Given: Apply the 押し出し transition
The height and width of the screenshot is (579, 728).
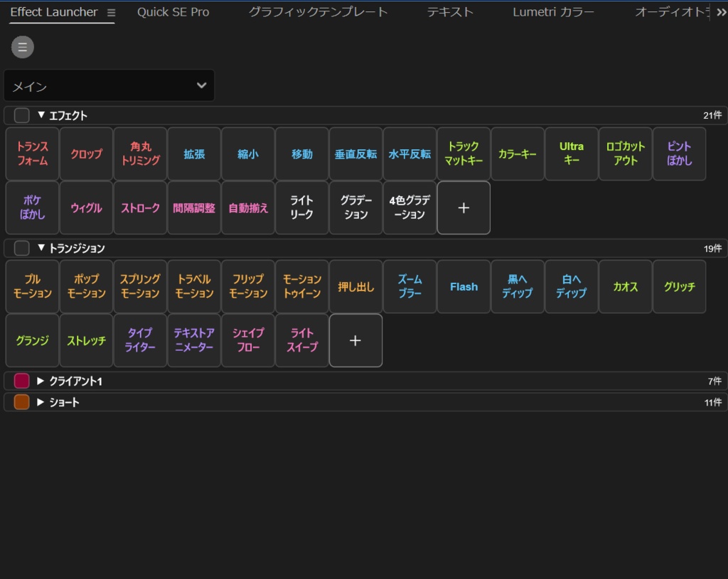Looking at the screenshot, I should pyautogui.click(x=355, y=286).
